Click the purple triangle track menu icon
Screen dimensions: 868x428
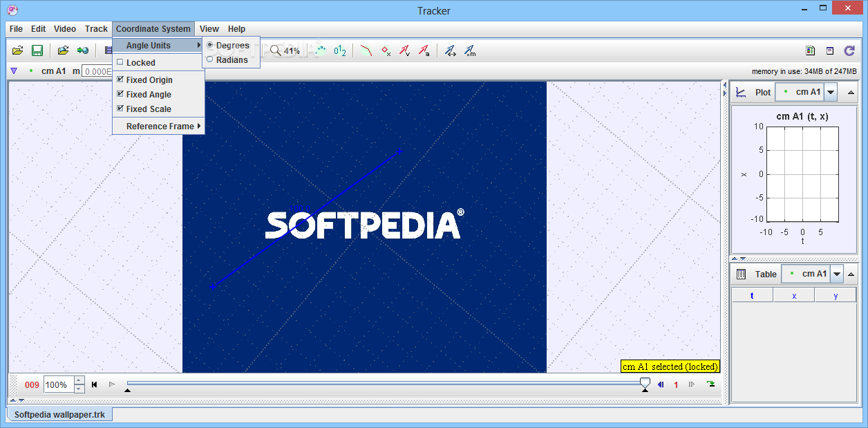(x=14, y=71)
